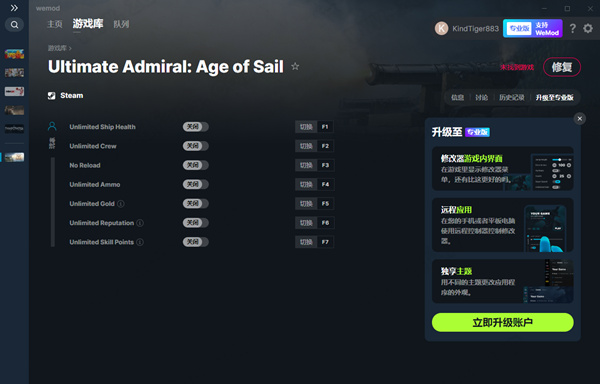
Task: Open the 历史记录 history tab
Action: [x=512, y=98]
